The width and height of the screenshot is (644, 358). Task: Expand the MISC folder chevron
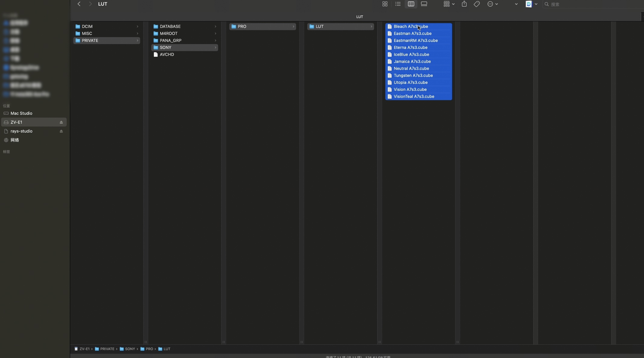click(137, 34)
